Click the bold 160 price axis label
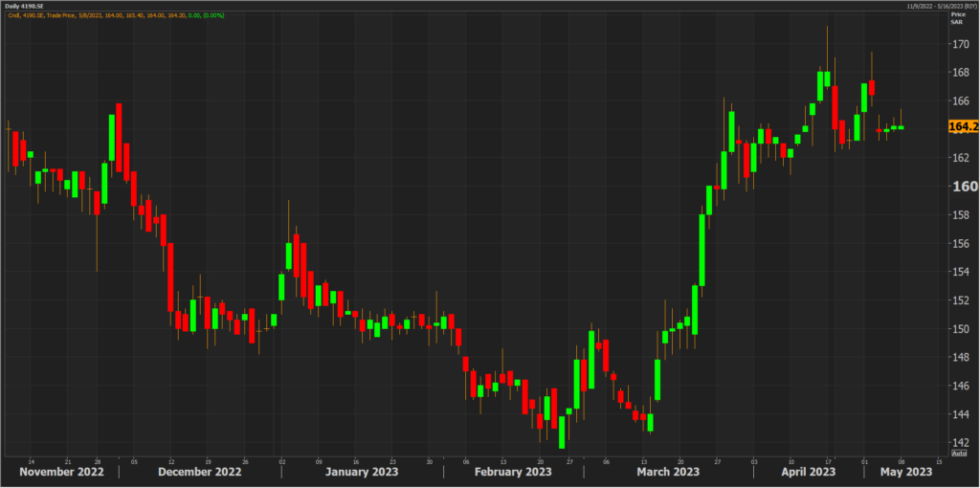Image resolution: width=980 pixels, height=488 pixels. [x=962, y=187]
